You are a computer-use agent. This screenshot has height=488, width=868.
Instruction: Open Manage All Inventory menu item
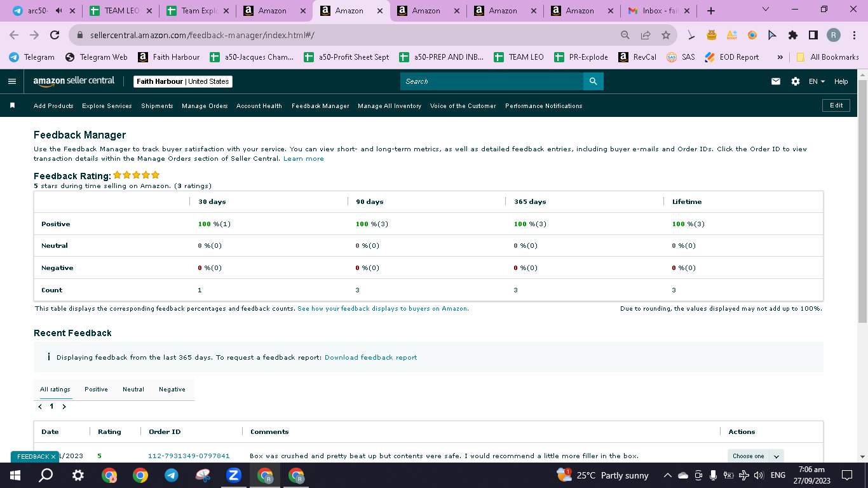[x=390, y=106]
